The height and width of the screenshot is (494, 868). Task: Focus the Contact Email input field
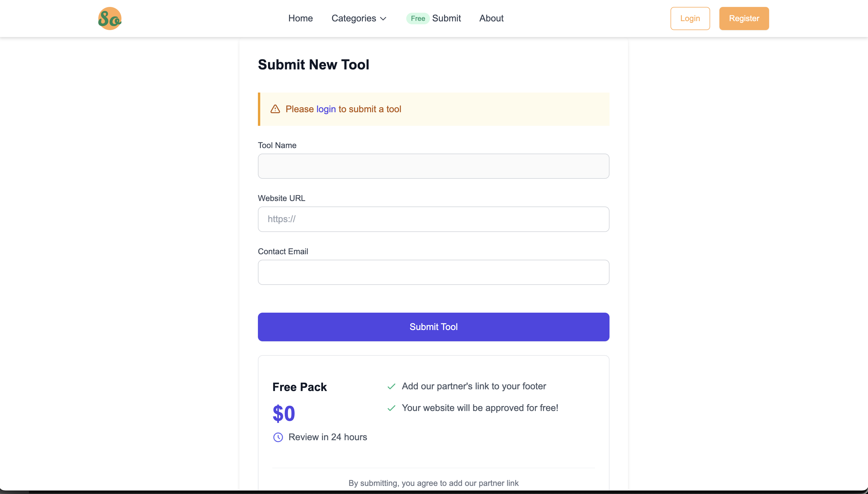click(433, 272)
